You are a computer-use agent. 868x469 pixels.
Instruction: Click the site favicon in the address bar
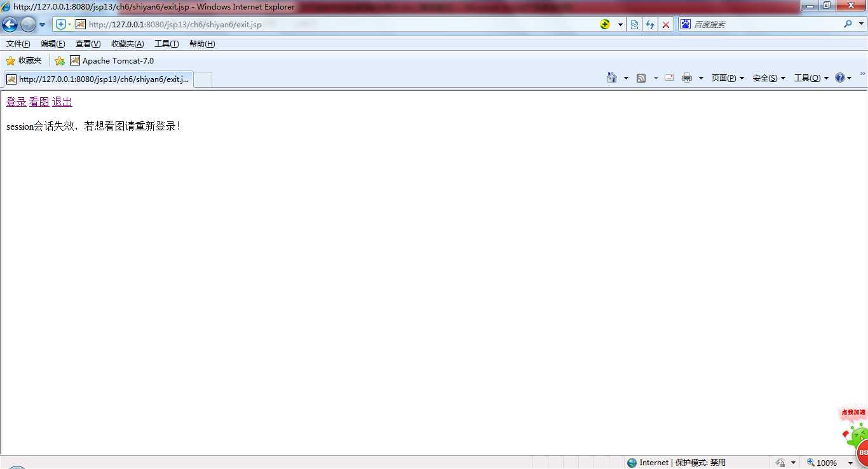[81, 24]
